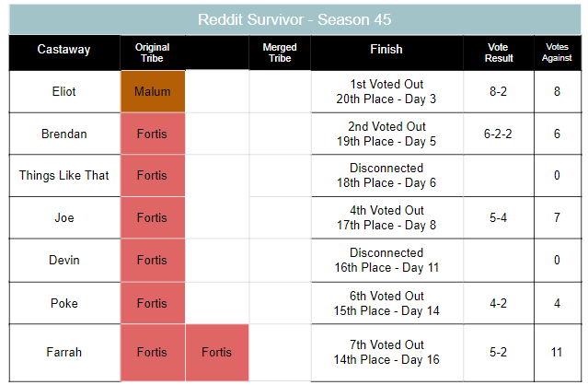Select the orange Malum tribe cell
This screenshot has width=588, height=385.
click(152, 91)
